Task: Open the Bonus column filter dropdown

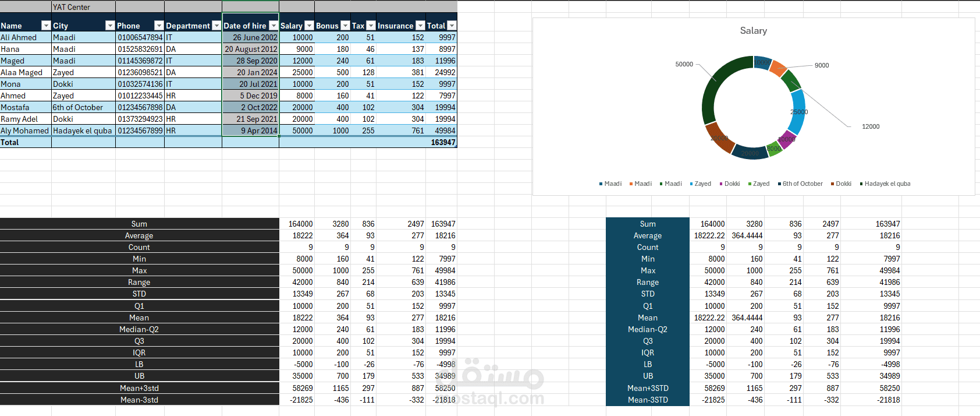Action: pyautogui.click(x=345, y=26)
